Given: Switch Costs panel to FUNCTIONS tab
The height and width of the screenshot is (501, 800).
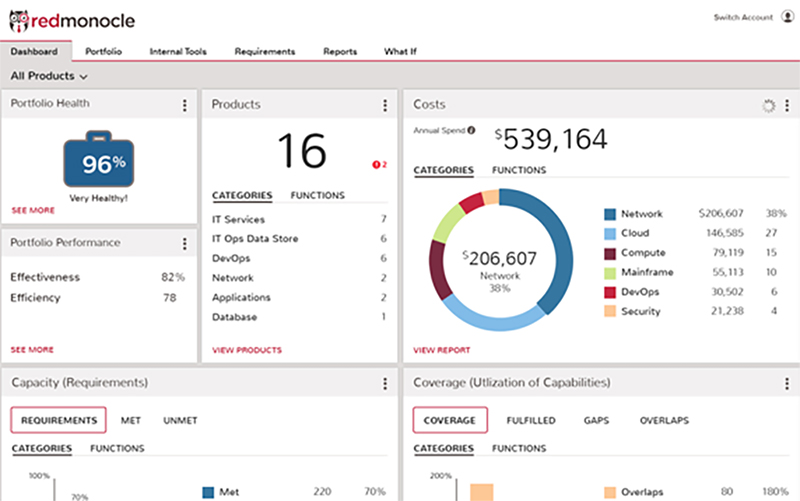Looking at the screenshot, I should pos(518,170).
